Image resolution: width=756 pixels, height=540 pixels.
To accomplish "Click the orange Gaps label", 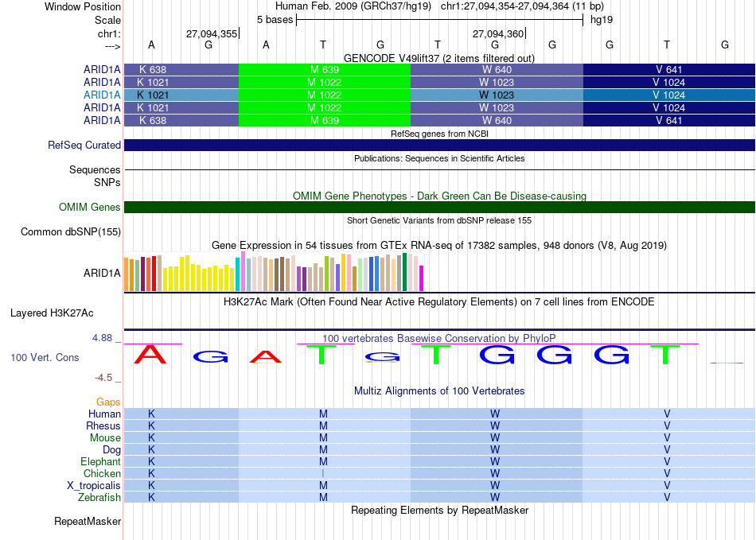I will [108, 402].
